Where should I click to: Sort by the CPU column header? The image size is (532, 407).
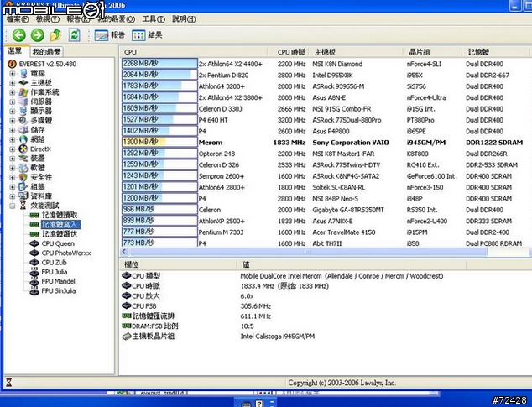(194, 52)
